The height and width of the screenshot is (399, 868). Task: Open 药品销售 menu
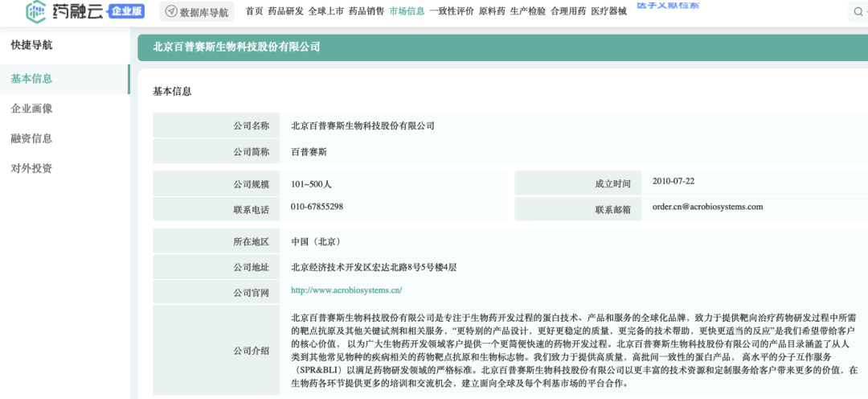pos(366,11)
